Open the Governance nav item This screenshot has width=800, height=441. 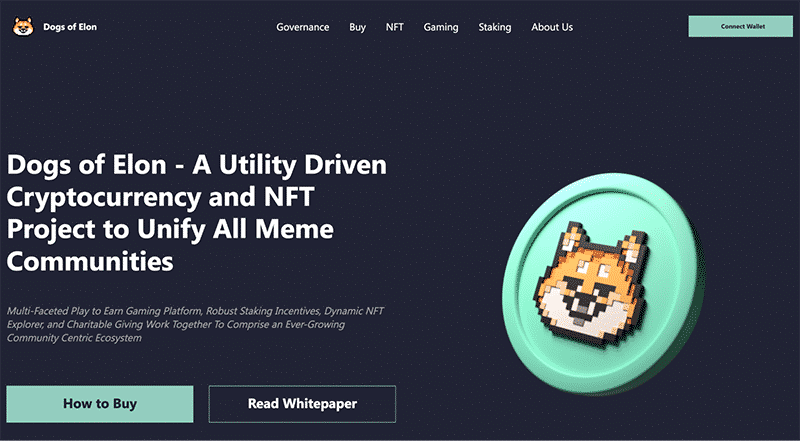click(303, 27)
